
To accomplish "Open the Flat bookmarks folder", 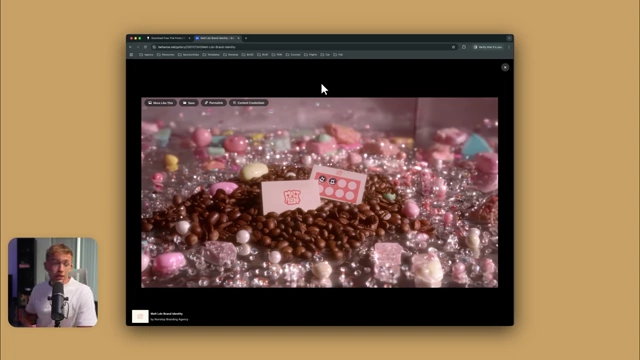I will click(x=338, y=54).
